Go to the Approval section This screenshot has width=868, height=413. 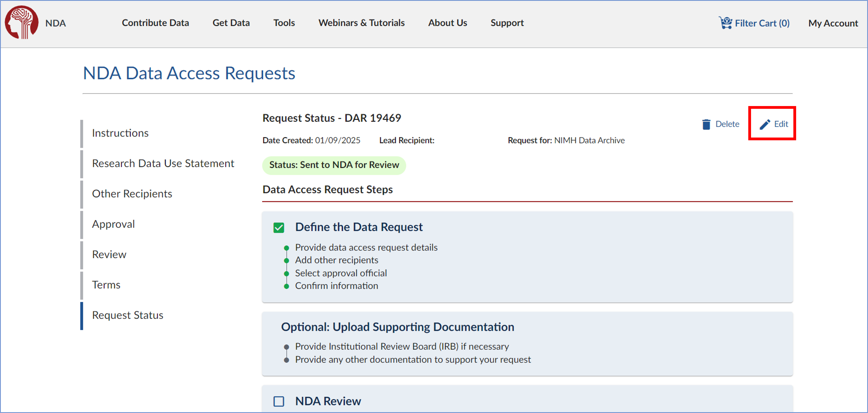coord(113,224)
